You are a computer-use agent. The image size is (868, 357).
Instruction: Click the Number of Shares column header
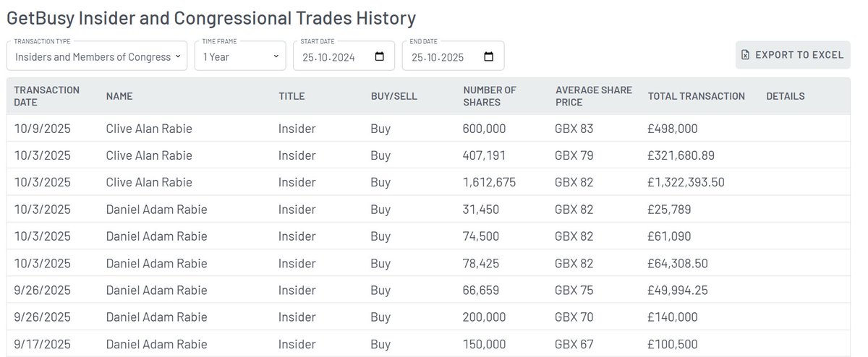click(x=489, y=96)
